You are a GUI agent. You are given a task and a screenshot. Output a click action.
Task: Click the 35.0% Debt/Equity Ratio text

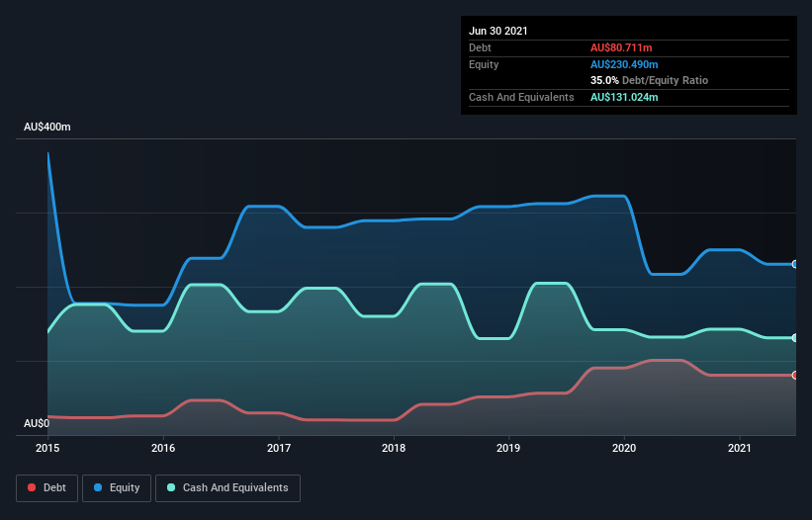[650, 80]
